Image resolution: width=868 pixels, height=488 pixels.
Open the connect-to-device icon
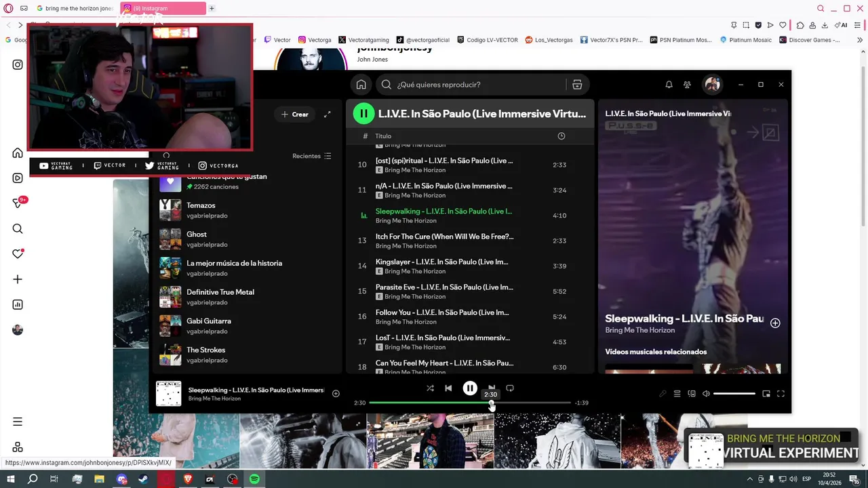(692, 394)
